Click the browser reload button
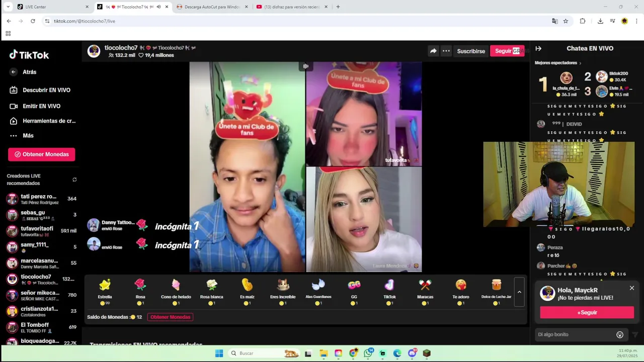This screenshot has height=362, width=644. (33, 21)
